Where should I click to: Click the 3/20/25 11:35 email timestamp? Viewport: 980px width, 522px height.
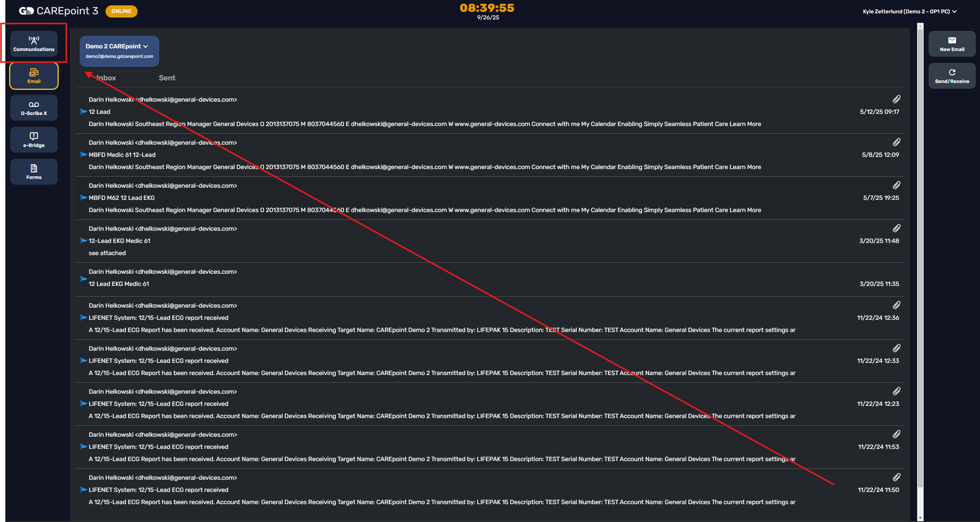[879, 284]
